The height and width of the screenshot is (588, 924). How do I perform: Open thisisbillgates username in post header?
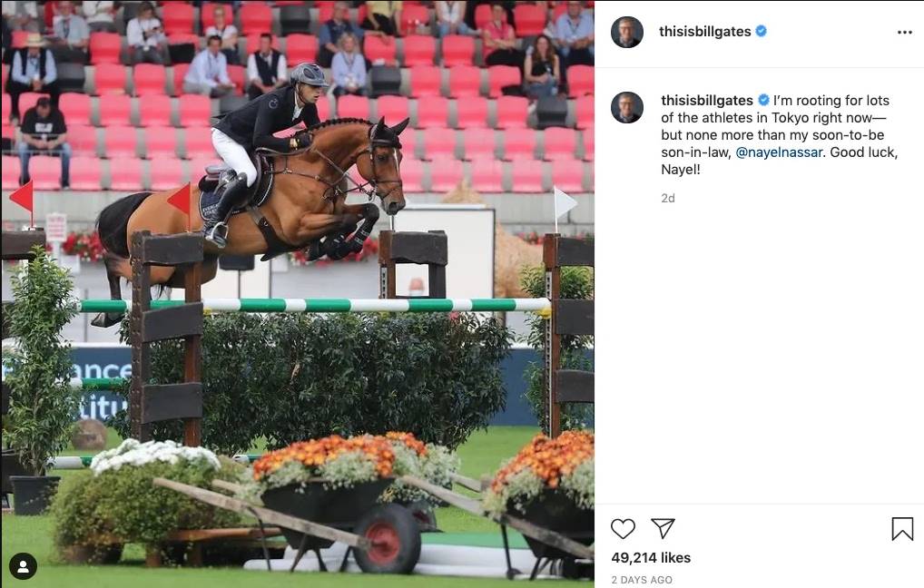(x=704, y=31)
